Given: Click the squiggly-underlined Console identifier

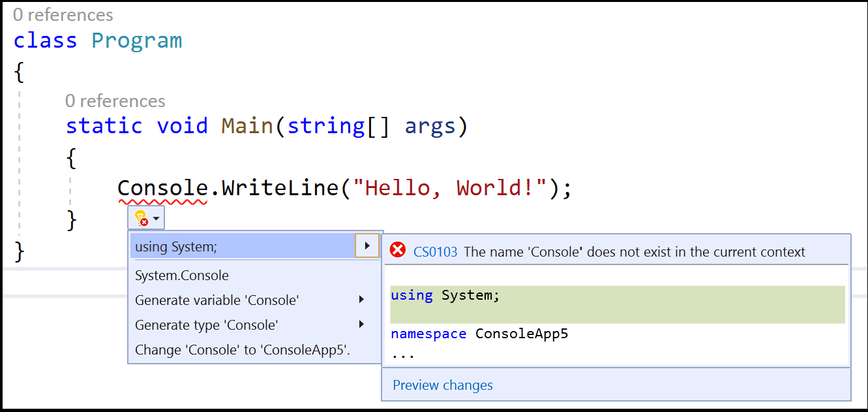Looking at the screenshot, I should (162, 189).
